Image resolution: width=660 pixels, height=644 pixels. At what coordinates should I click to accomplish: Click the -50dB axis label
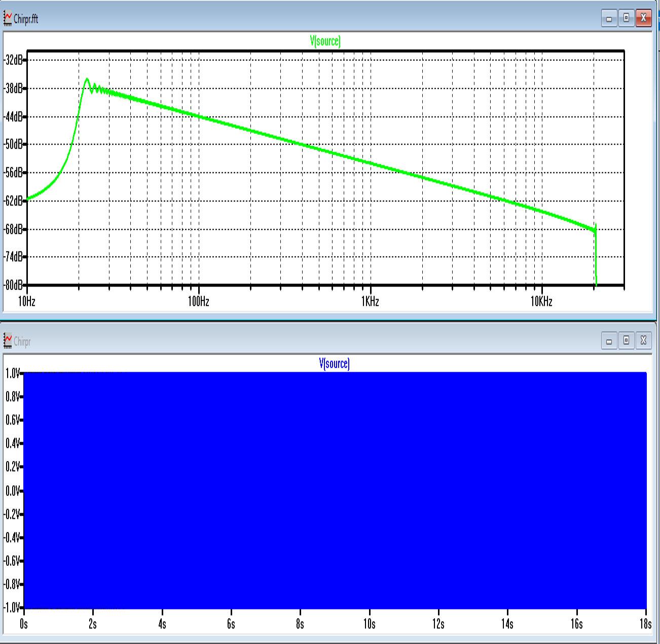pyautogui.click(x=13, y=145)
